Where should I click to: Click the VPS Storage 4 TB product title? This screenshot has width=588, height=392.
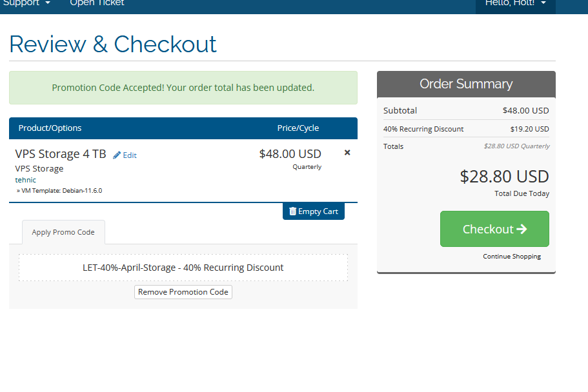(x=61, y=154)
